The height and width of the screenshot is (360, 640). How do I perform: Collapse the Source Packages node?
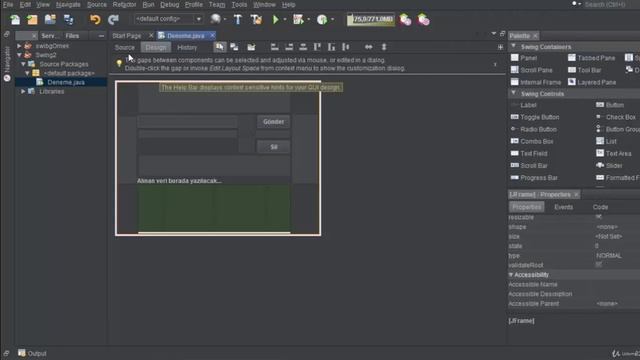(x=23, y=64)
